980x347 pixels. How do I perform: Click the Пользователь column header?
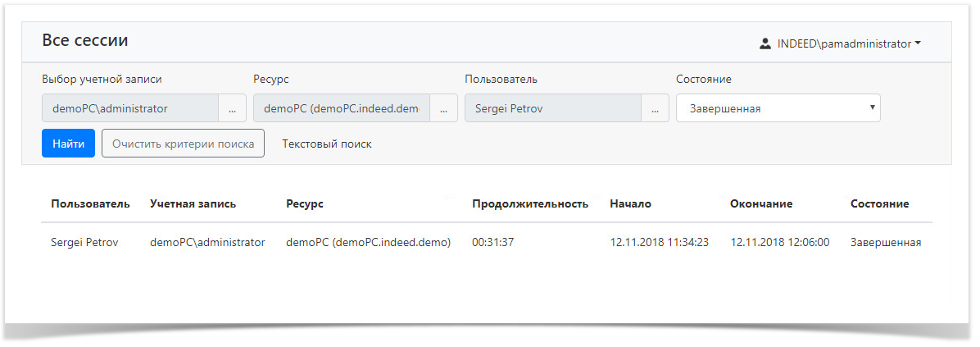[90, 203]
